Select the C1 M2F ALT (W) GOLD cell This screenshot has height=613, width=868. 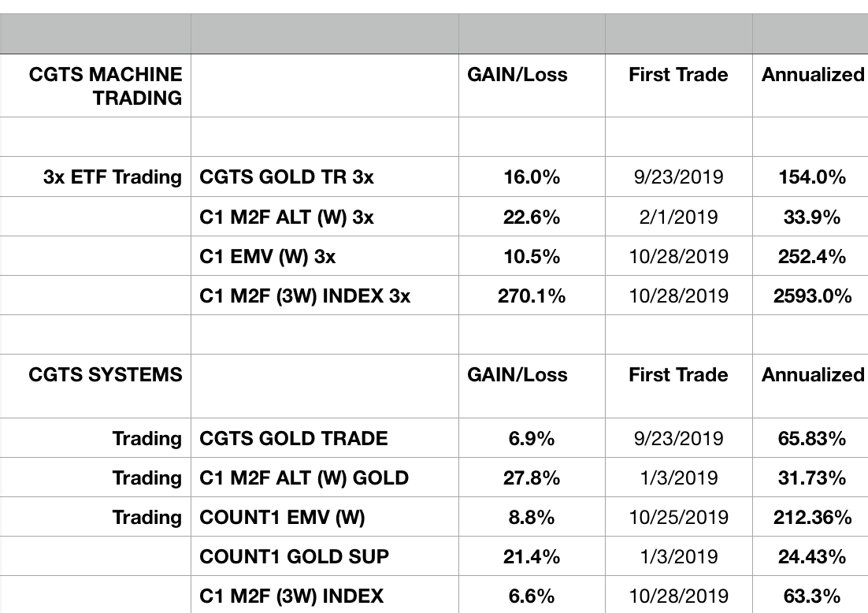[304, 477]
